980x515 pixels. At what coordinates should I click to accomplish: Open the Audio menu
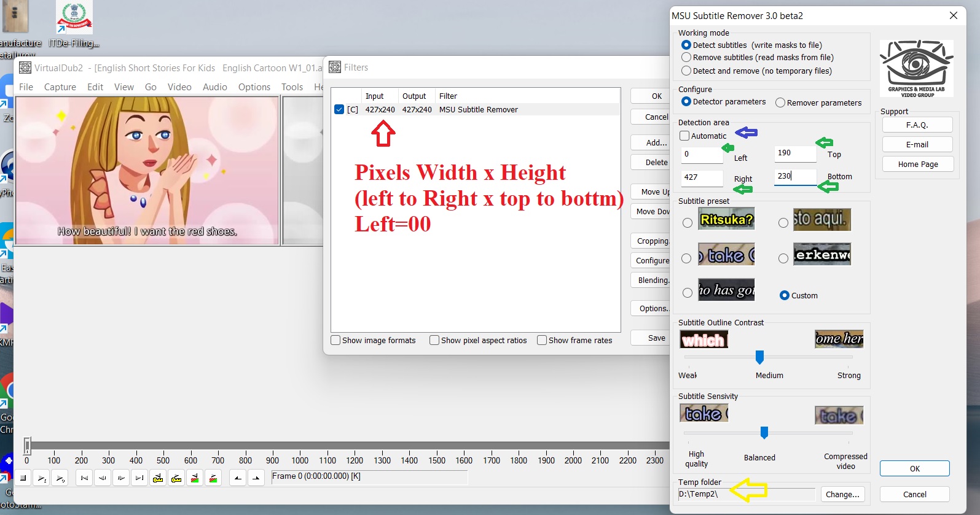click(x=215, y=87)
